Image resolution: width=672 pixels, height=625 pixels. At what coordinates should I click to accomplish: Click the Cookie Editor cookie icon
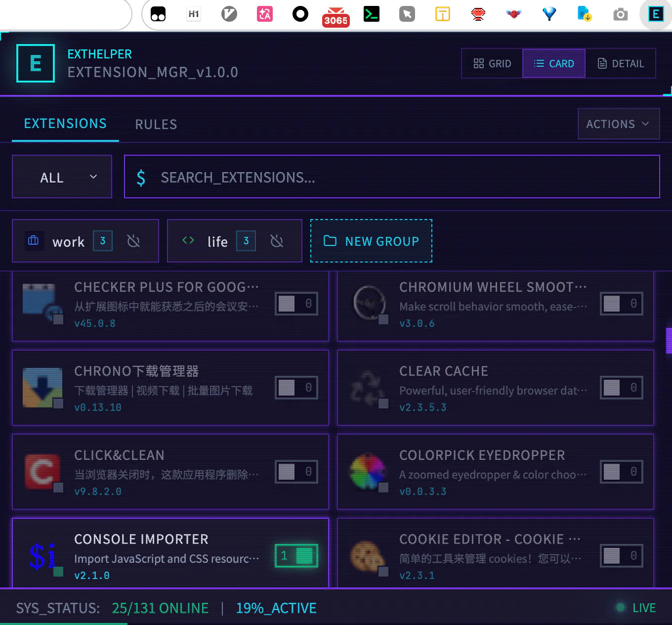368,556
